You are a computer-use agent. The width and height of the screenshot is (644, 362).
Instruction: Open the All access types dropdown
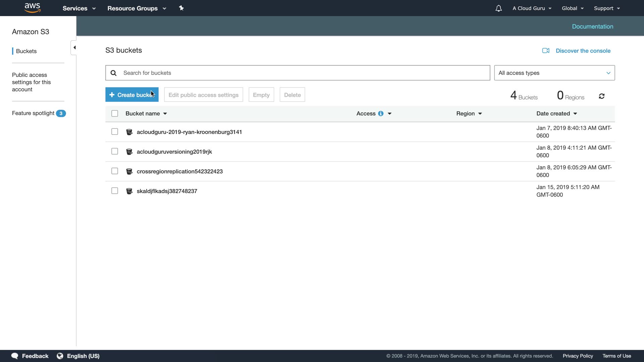coord(554,73)
